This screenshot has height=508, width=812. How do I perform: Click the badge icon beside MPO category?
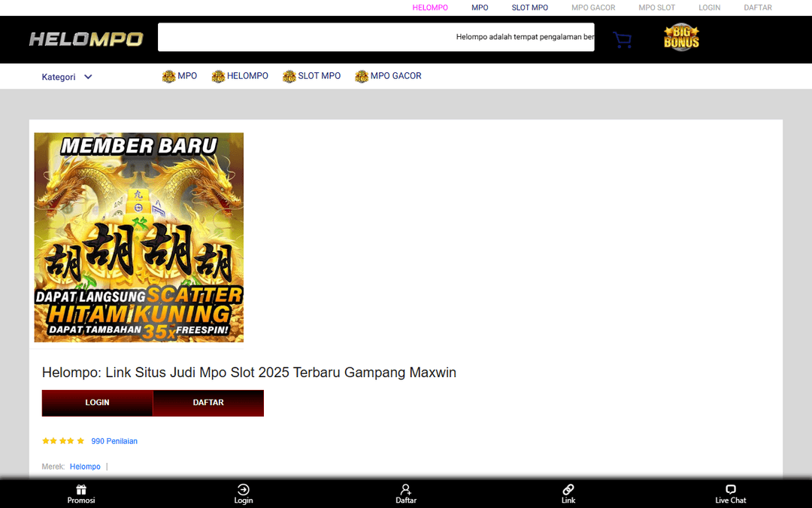click(169, 76)
